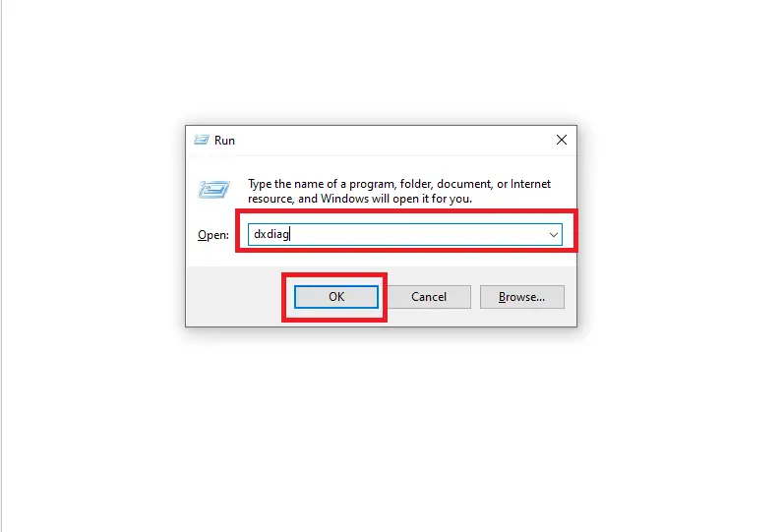Click the first description line 'Type the name'
Screen dimensions: 783x532
399,184
